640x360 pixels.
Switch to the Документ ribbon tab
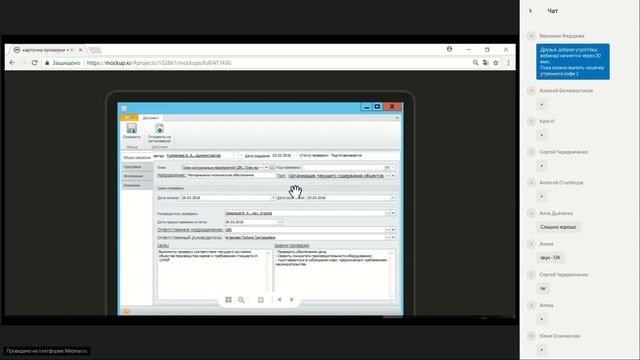tap(151, 118)
